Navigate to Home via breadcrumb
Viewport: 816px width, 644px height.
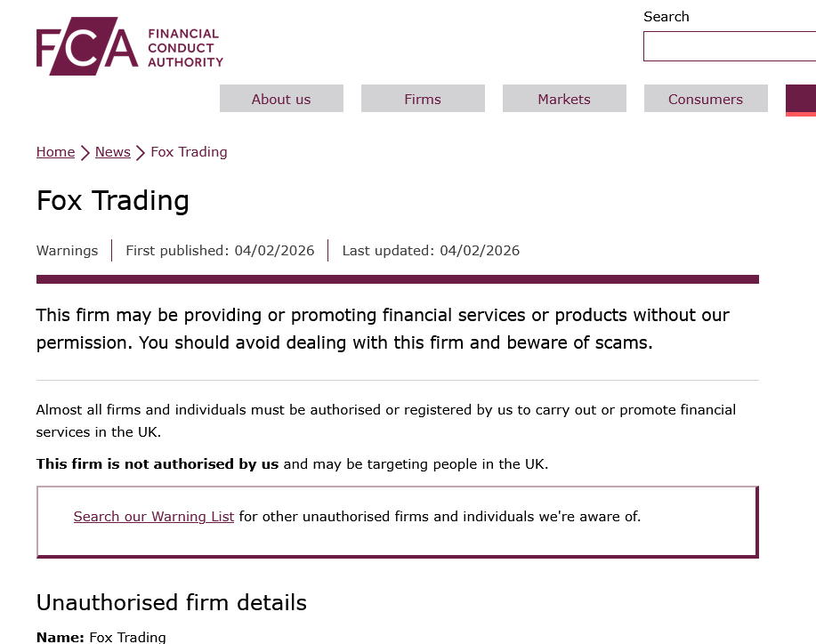coord(55,152)
